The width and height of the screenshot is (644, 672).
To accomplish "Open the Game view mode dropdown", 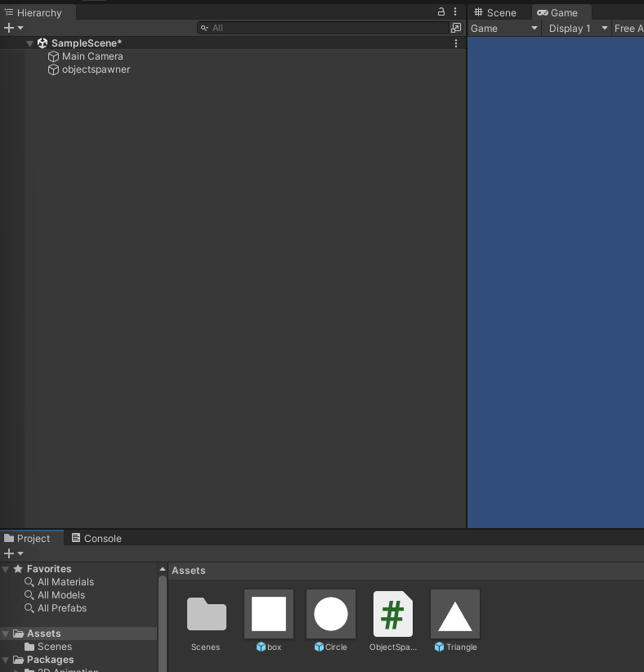I will [504, 29].
